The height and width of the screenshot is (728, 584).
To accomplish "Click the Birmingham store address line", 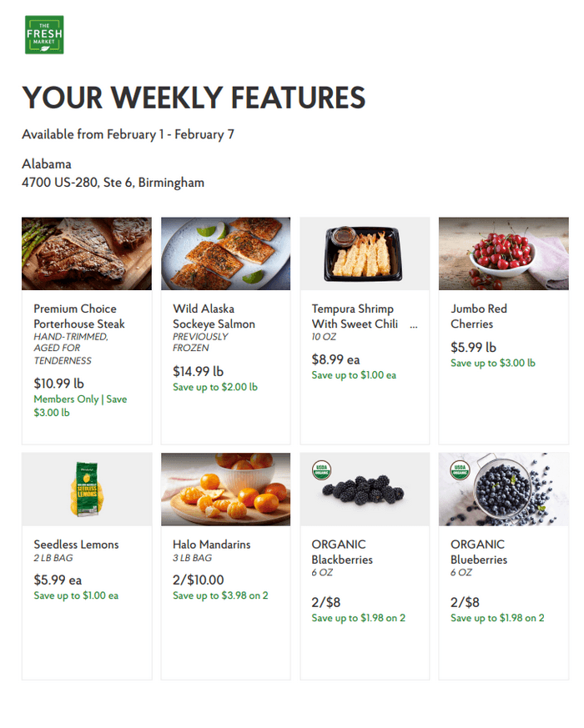I will (113, 183).
